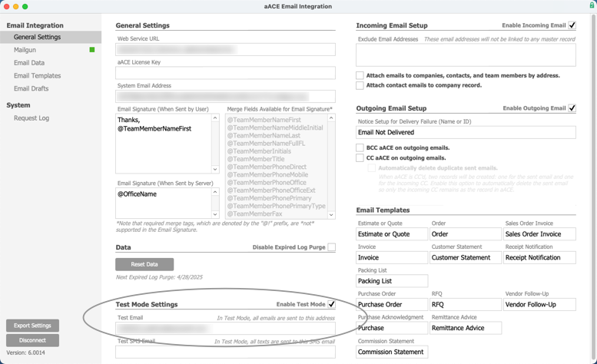Select @TeamMemberNameFullFL merge field
Image resolution: width=597 pixels, height=364 pixels.
(x=266, y=144)
